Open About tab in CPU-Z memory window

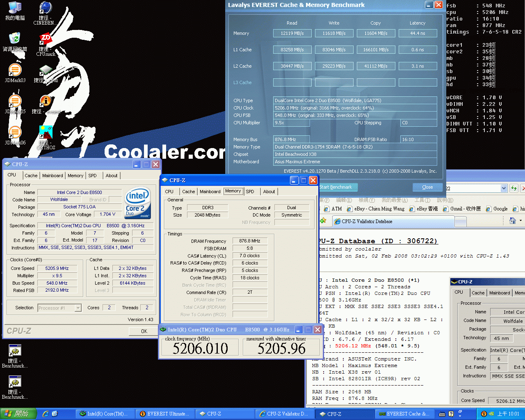[x=269, y=192]
